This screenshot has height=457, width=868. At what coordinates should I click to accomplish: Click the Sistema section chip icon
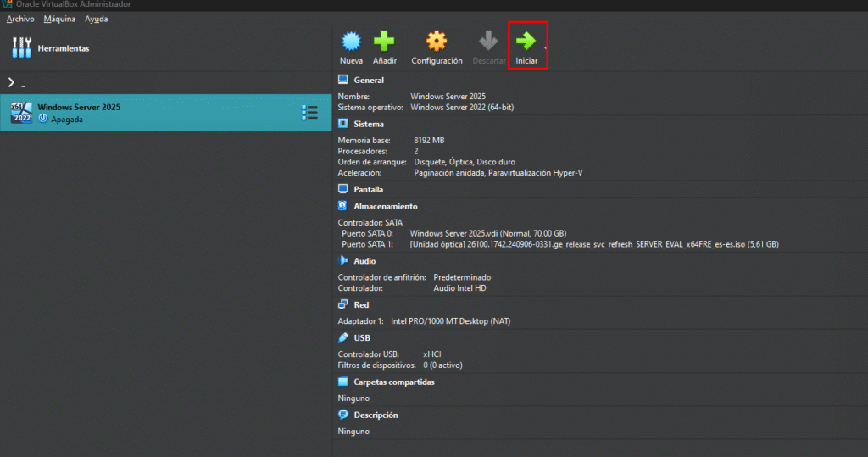point(342,124)
